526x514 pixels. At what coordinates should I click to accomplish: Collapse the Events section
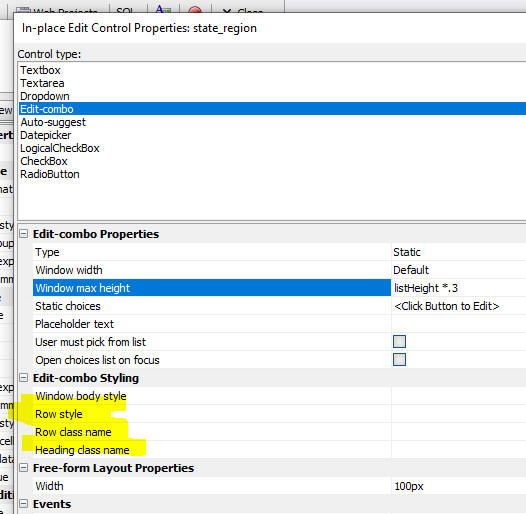click(23, 504)
